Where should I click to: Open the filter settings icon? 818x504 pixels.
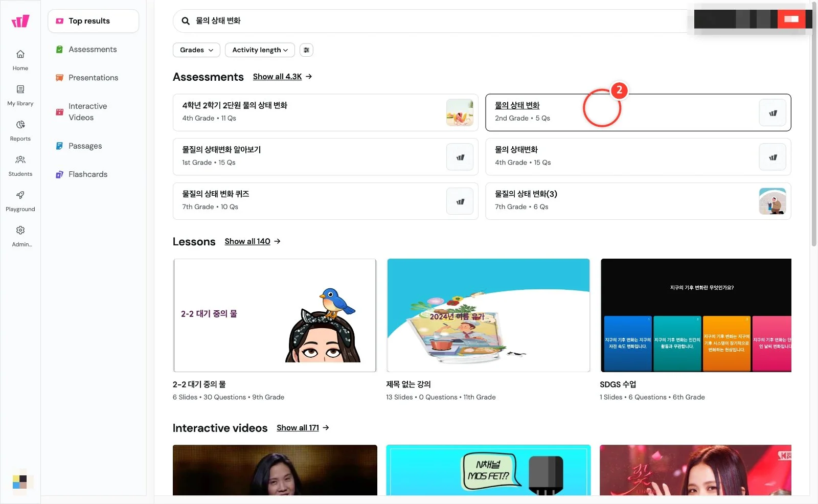tap(306, 50)
